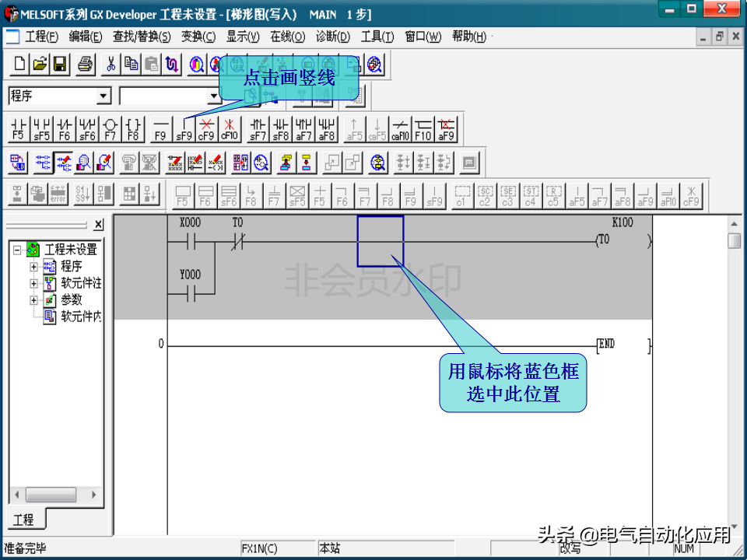Collapse the 工程未设置 tree root
747x560 pixels.
pos(17,250)
